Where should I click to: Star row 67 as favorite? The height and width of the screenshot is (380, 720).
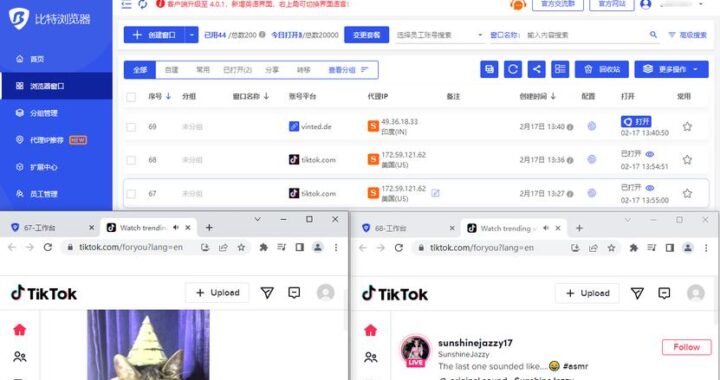click(687, 194)
